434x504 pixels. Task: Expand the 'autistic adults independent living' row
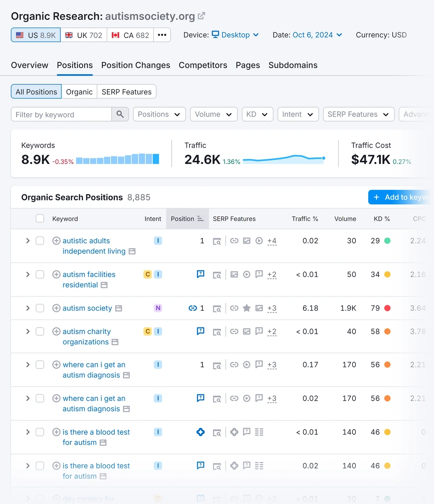click(28, 241)
